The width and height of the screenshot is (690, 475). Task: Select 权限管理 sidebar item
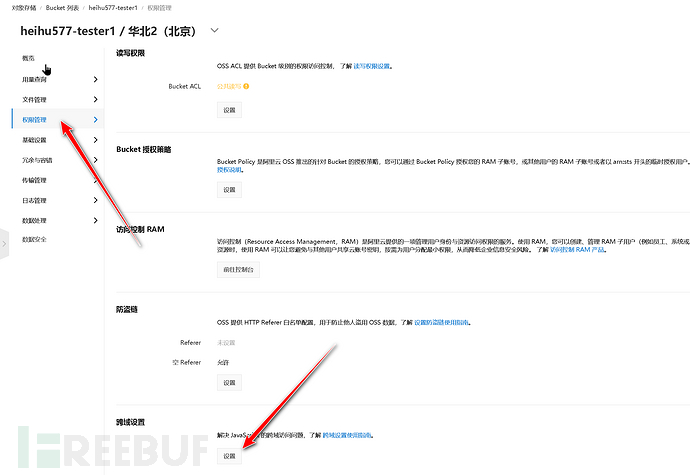point(34,120)
